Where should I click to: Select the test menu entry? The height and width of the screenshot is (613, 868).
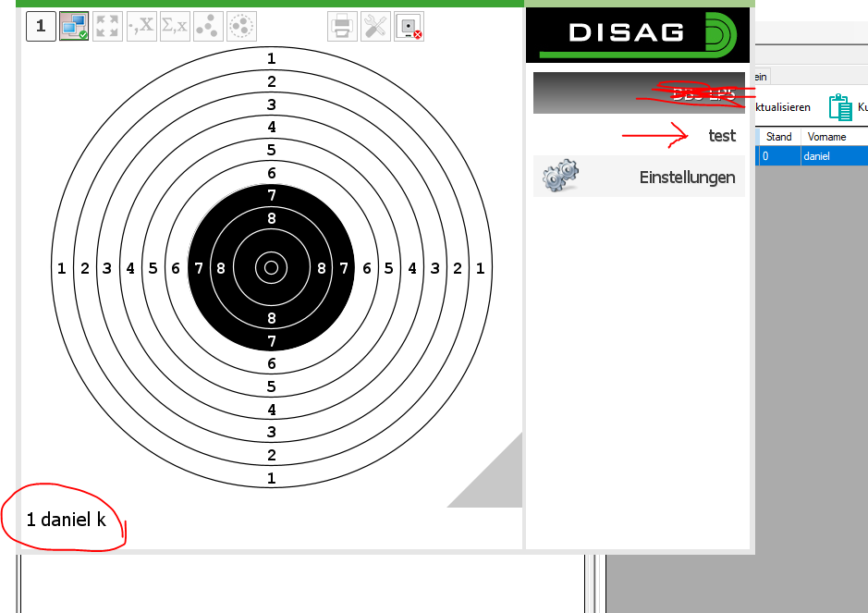click(x=722, y=136)
